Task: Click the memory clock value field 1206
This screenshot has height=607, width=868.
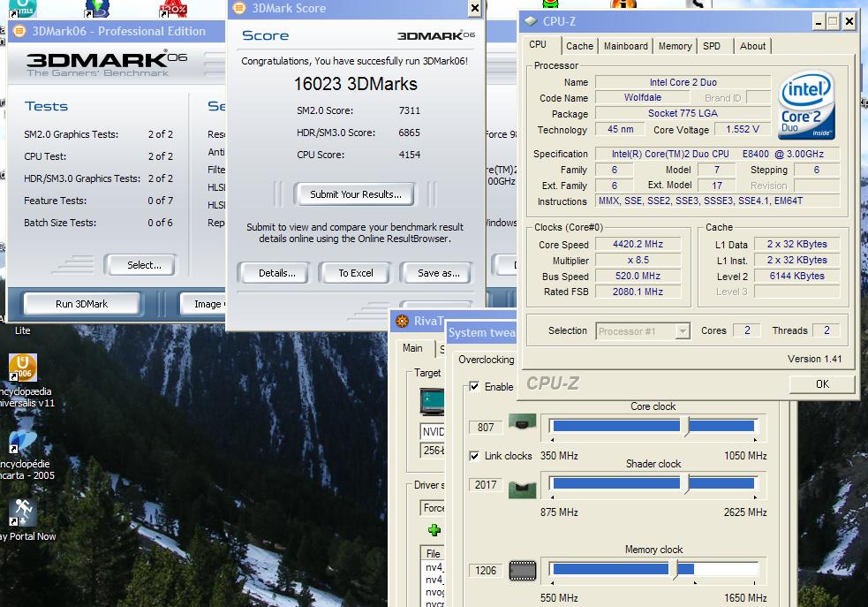Action: click(486, 571)
